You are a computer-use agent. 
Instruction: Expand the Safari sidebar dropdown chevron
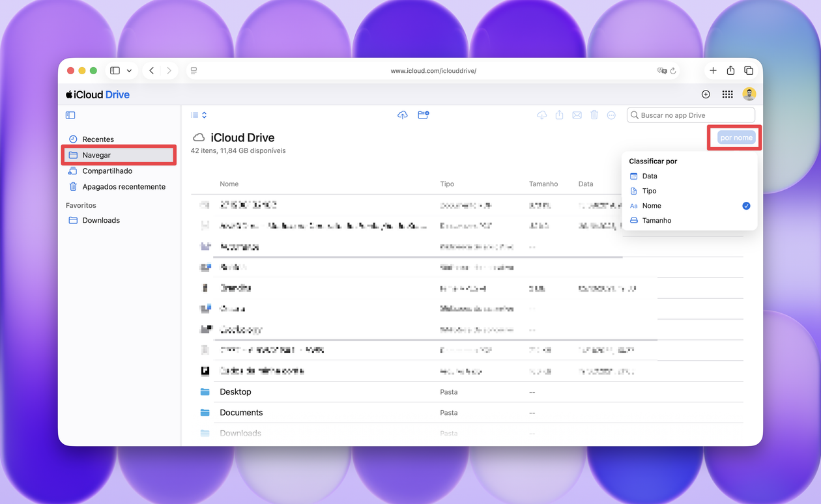129,70
